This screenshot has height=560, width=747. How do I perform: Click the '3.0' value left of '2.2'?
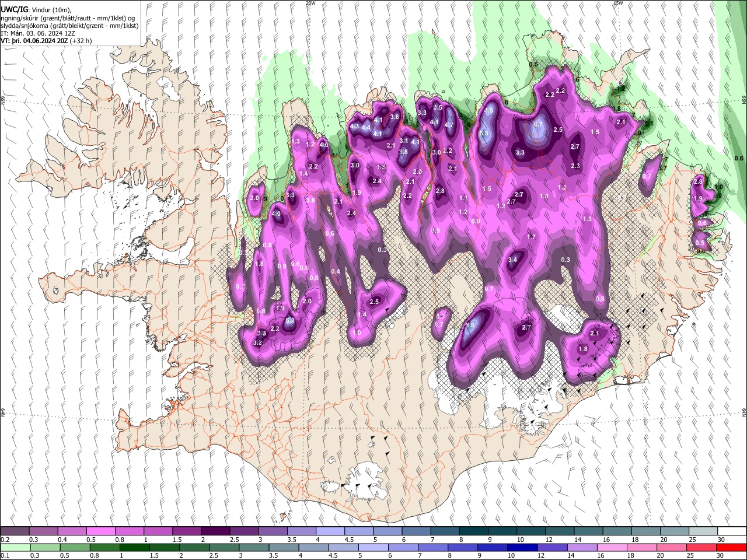coord(437,152)
